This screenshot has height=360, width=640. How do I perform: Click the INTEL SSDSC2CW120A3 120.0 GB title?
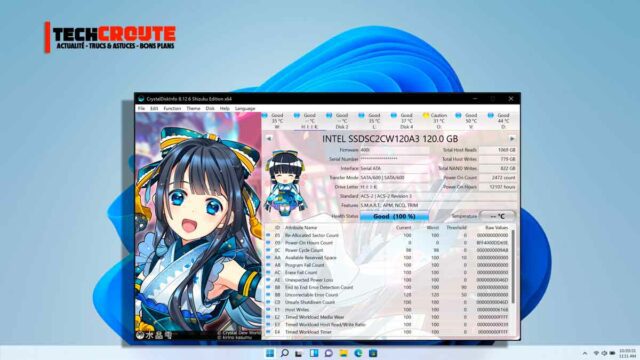click(x=390, y=139)
